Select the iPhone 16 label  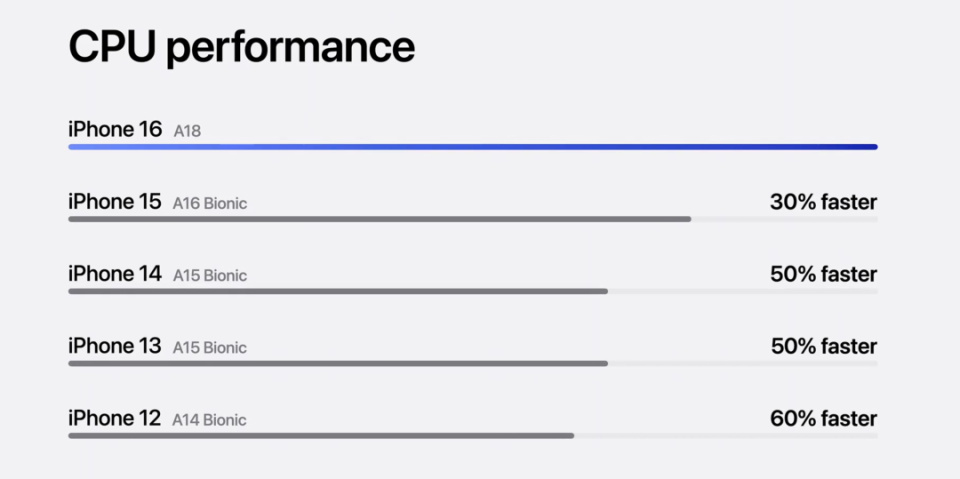115,129
